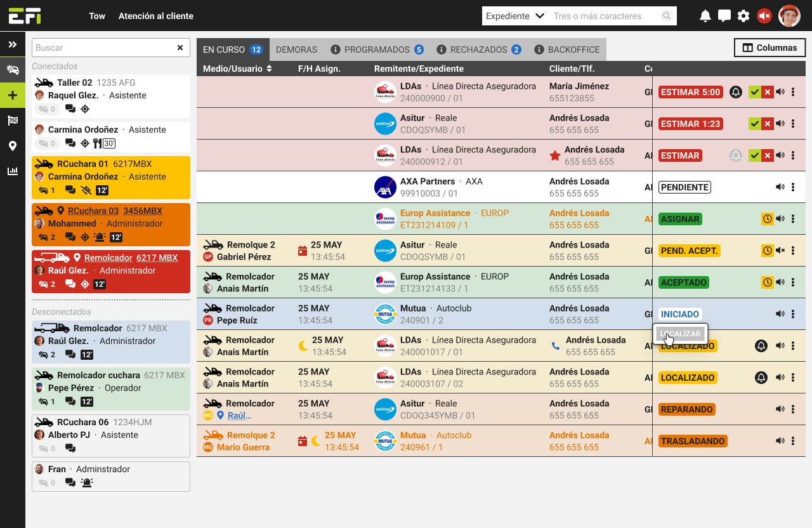Open three-dot menu on ACEPTADO row
The height and width of the screenshot is (528, 812).
tap(793, 282)
